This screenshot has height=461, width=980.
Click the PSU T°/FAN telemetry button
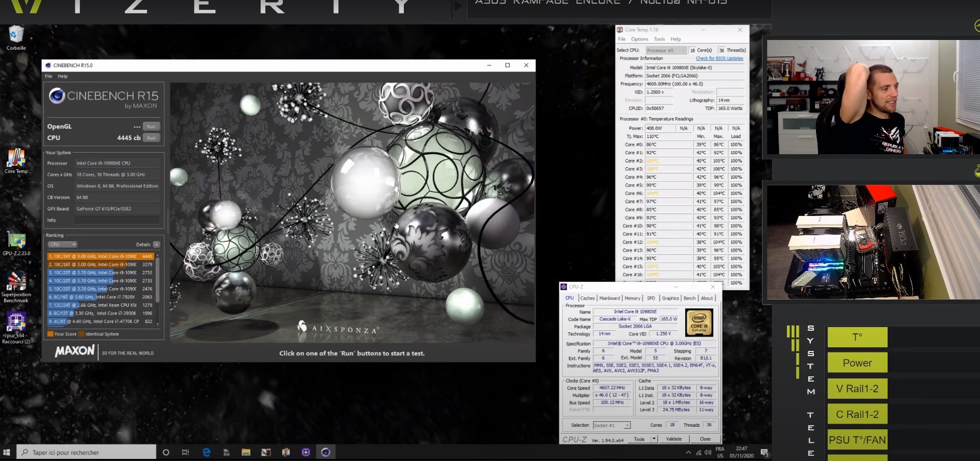click(857, 440)
